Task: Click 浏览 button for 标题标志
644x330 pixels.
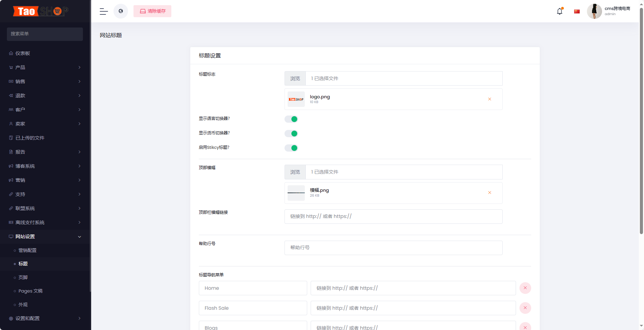Action: pos(295,78)
